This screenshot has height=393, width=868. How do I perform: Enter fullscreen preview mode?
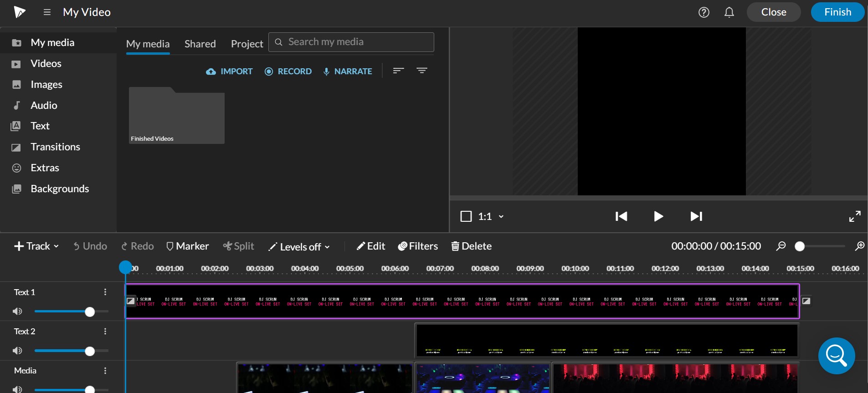[854, 216]
